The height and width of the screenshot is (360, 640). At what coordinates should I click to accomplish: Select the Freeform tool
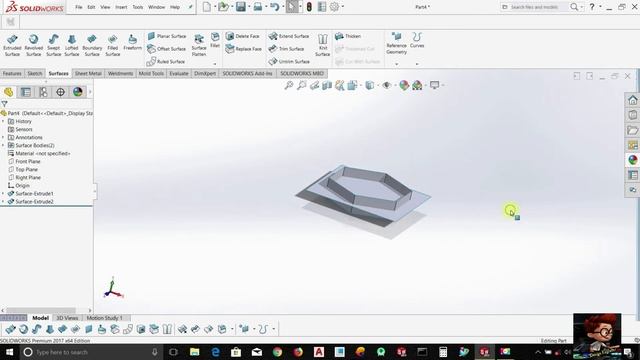click(132, 42)
